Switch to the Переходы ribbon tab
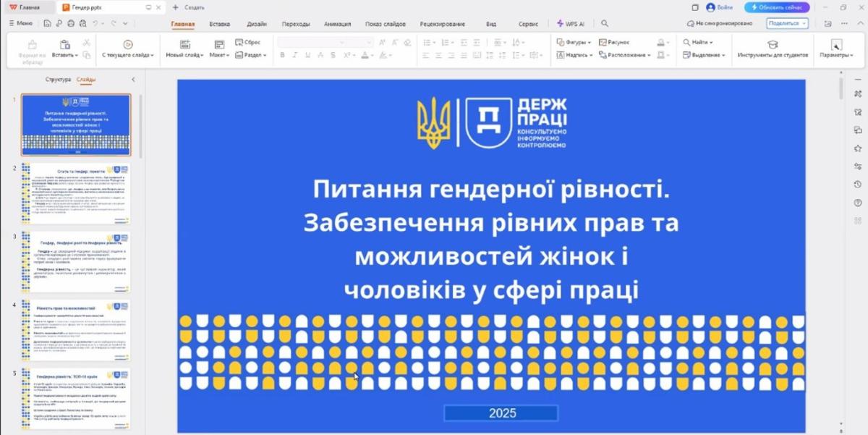Screen dimensions: 868x435 [296, 24]
